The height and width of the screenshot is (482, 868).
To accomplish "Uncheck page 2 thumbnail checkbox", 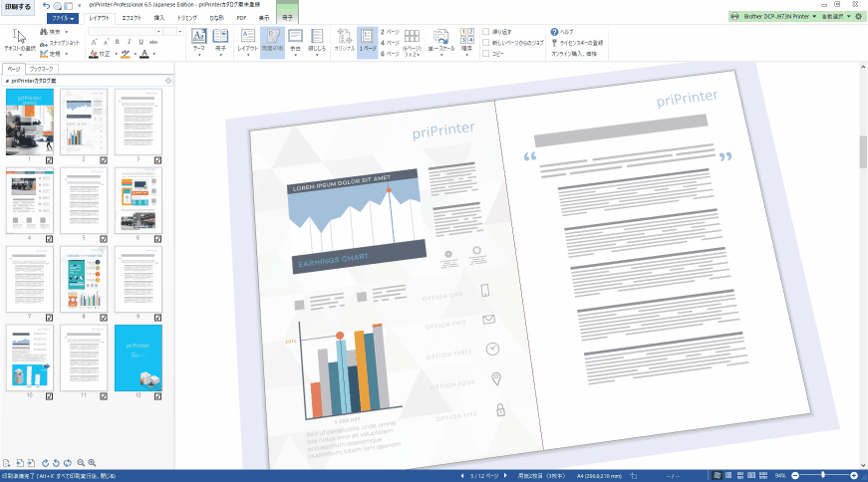I will pyautogui.click(x=104, y=160).
